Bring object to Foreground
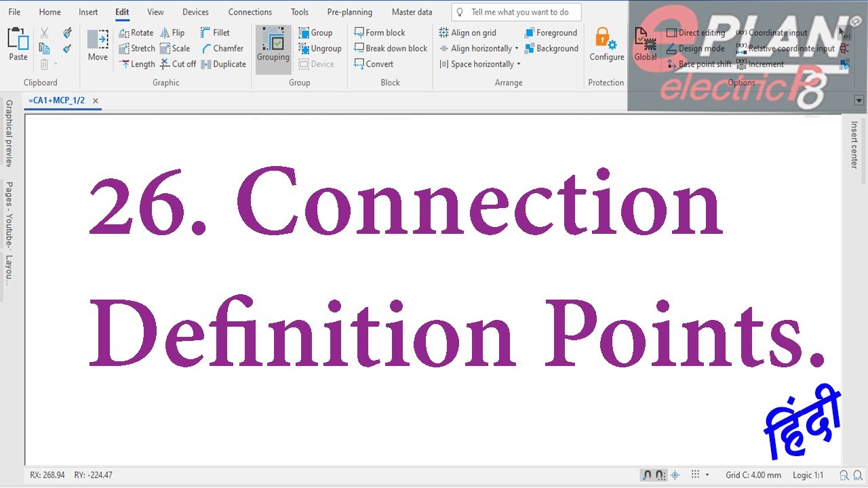The width and height of the screenshot is (868, 488). pos(551,33)
